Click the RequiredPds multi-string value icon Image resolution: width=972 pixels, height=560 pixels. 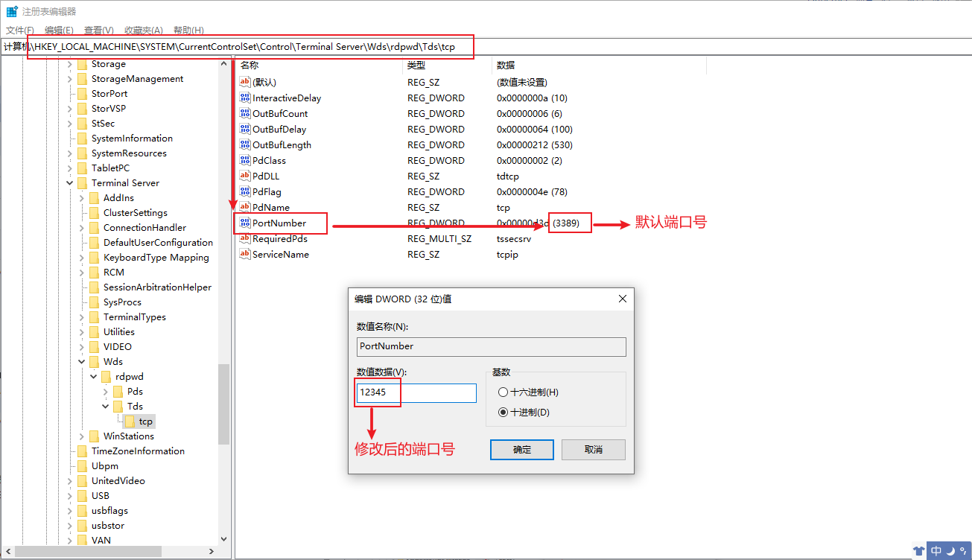click(245, 238)
